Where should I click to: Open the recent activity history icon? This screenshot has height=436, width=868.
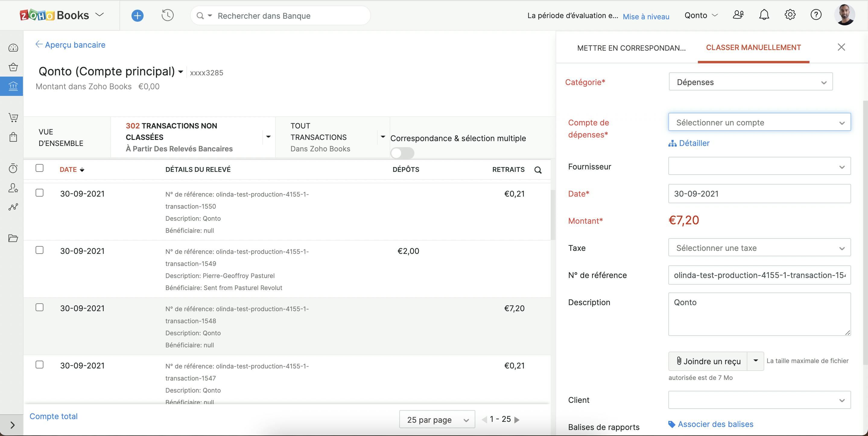(x=167, y=15)
